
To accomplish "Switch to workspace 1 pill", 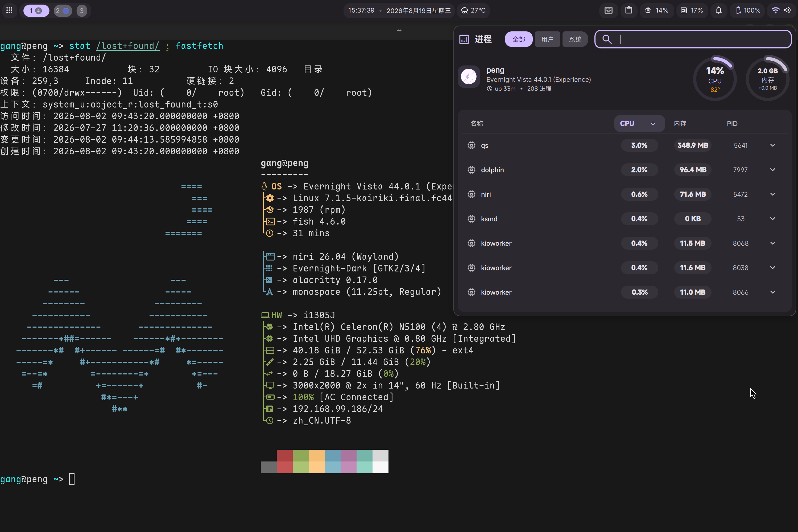I will point(36,11).
